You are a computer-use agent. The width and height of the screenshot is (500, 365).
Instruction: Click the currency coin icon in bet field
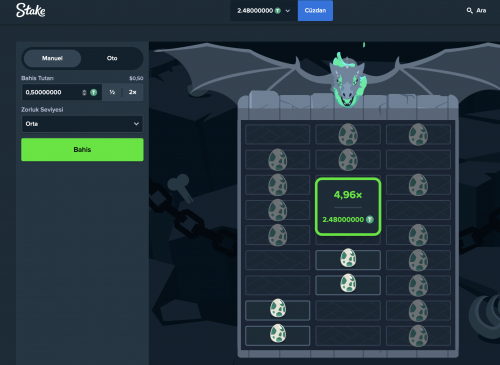click(94, 92)
